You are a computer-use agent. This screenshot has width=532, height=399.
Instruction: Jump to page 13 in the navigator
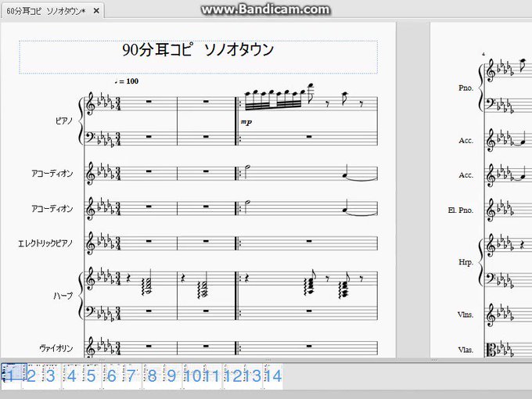pyautogui.click(x=253, y=376)
